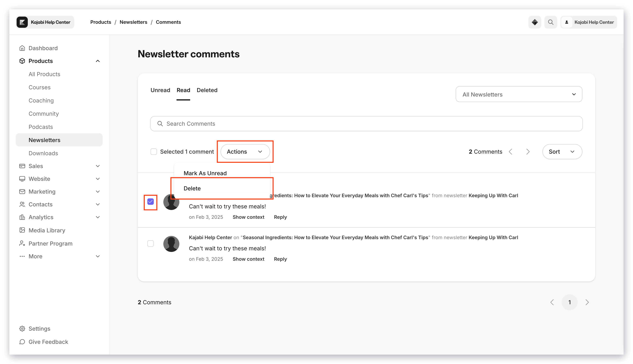Click the Products cube icon

pos(22,61)
